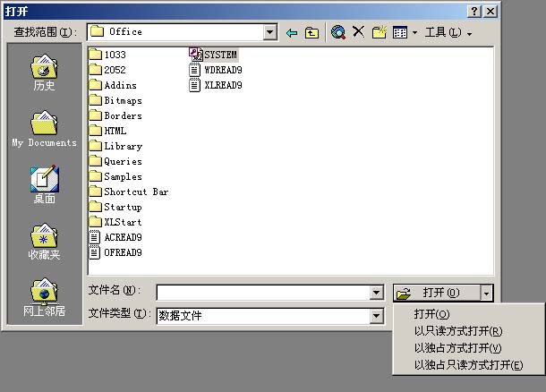Click the Delete X icon in toolbar
The height and width of the screenshot is (392, 546).
point(358,31)
